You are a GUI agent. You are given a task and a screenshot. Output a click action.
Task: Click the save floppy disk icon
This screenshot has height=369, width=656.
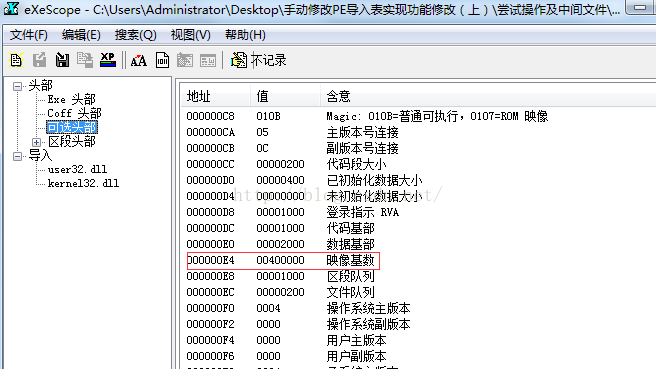click(x=62, y=60)
